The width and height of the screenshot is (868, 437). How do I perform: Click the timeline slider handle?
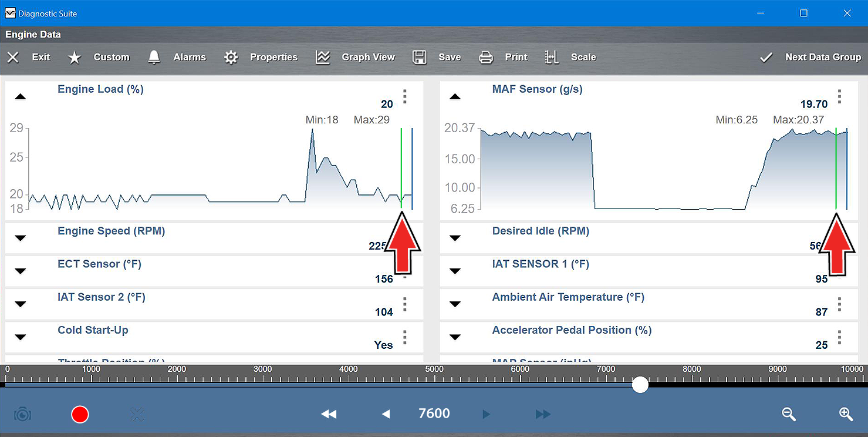640,385
